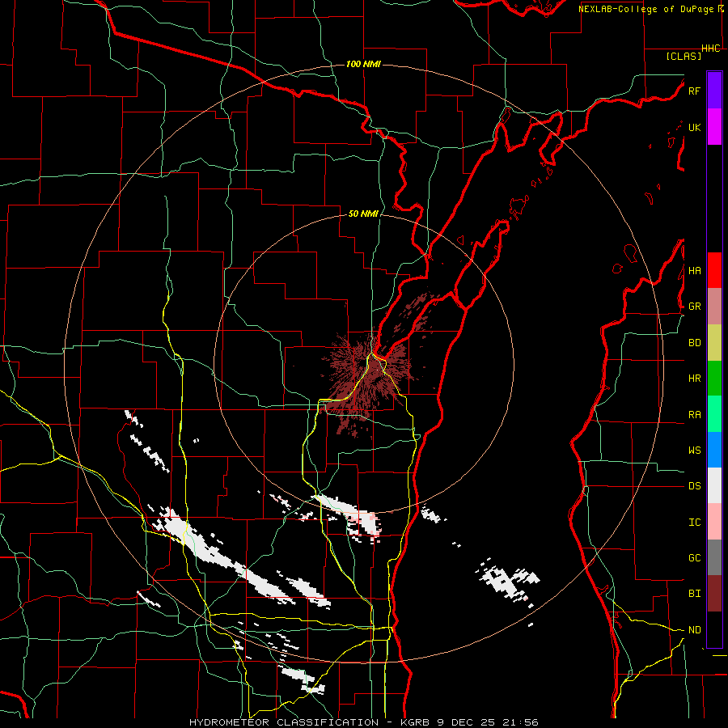Viewport: 728px width, 728px height.
Task: Click the 'BD' legend label
Action: (694, 343)
